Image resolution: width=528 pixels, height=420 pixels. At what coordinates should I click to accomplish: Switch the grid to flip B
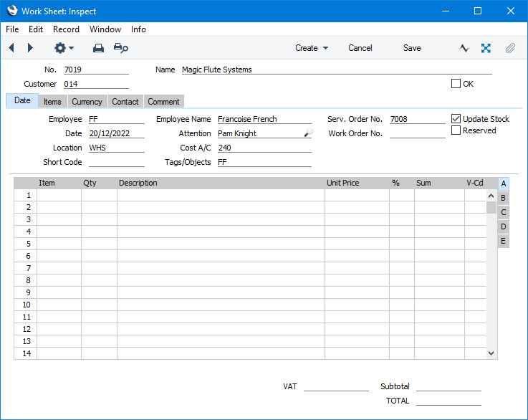coord(503,198)
